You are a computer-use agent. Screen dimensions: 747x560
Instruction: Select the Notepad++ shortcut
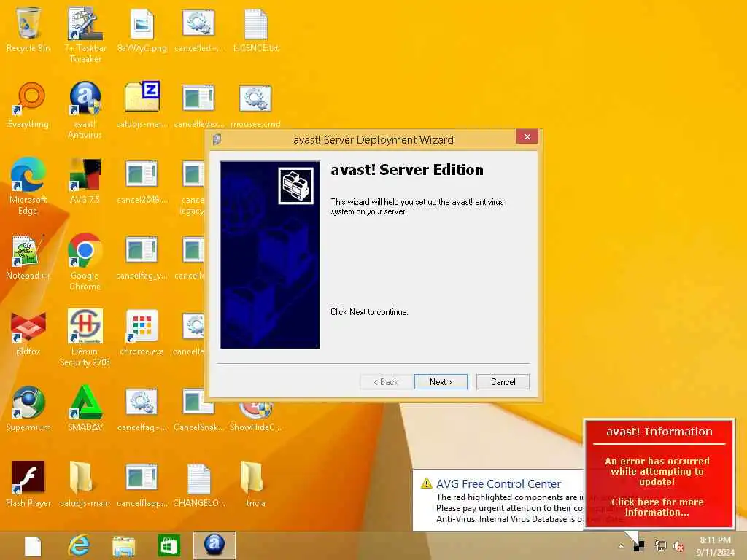click(x=28, y=257)
